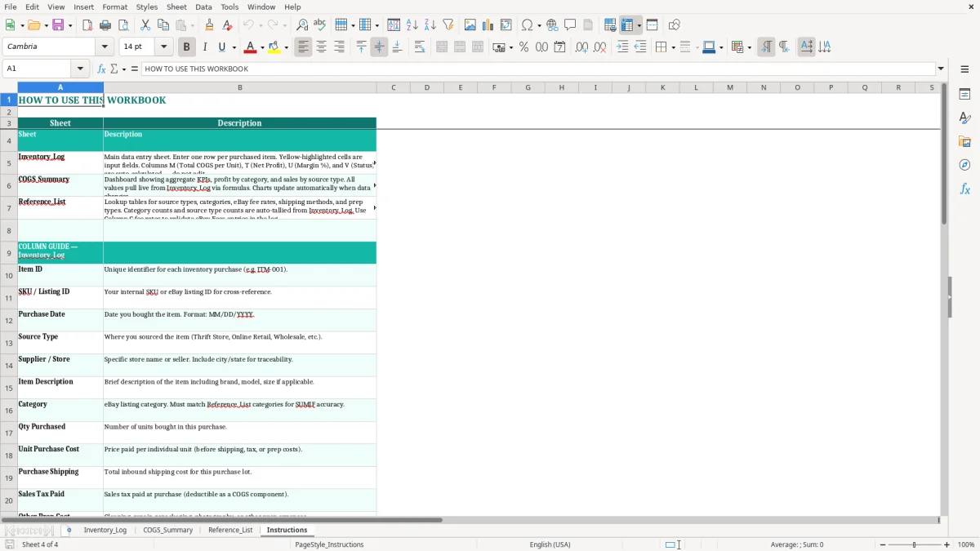Click PageStyle_Instructions in status bar

tap(329, 544)
